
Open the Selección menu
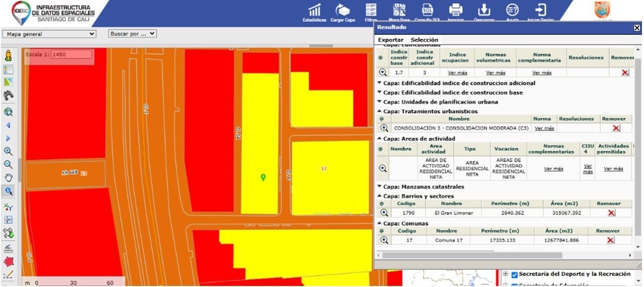click(x=424, y=40)
